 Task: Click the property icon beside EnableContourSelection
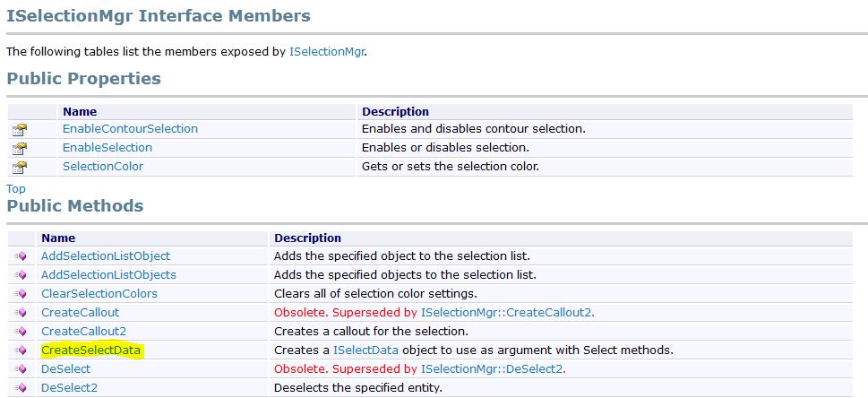(20, 130)
